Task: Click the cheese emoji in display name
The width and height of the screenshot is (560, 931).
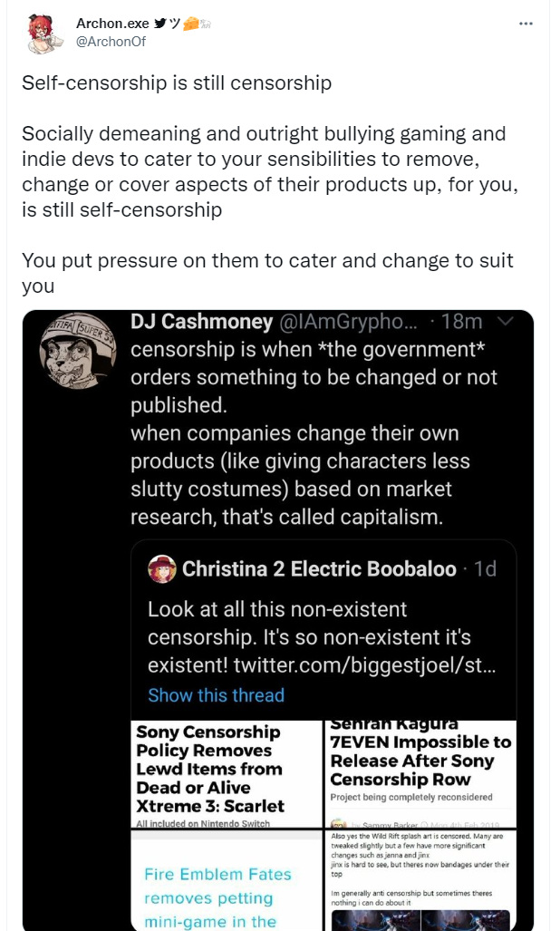Action: [190, 24]
